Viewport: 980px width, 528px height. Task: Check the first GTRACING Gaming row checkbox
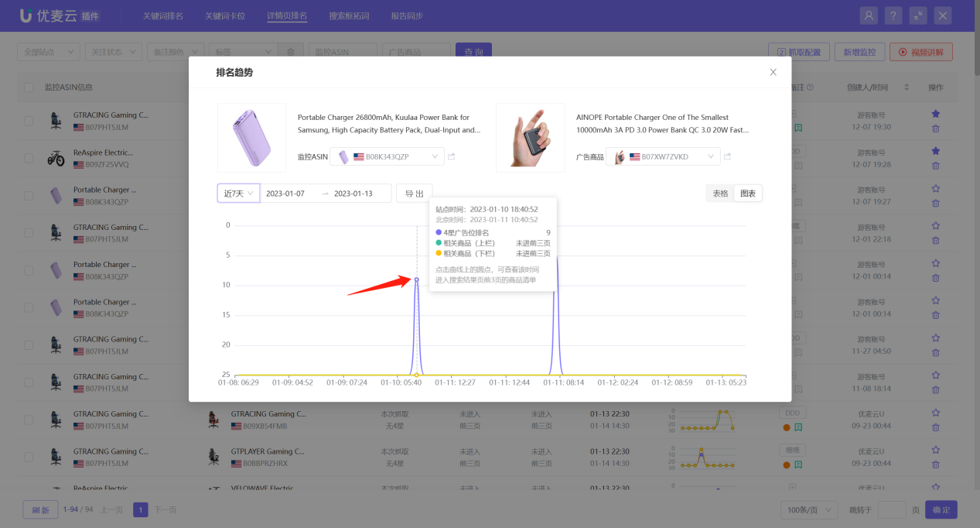29,121
